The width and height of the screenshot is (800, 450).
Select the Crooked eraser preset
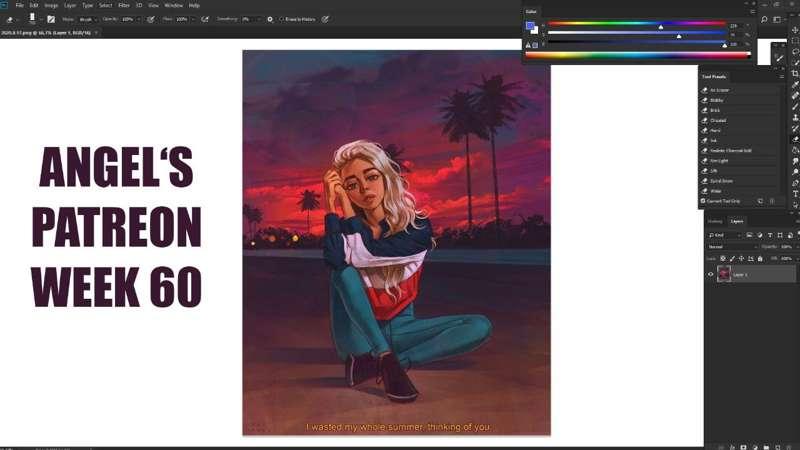740,120
